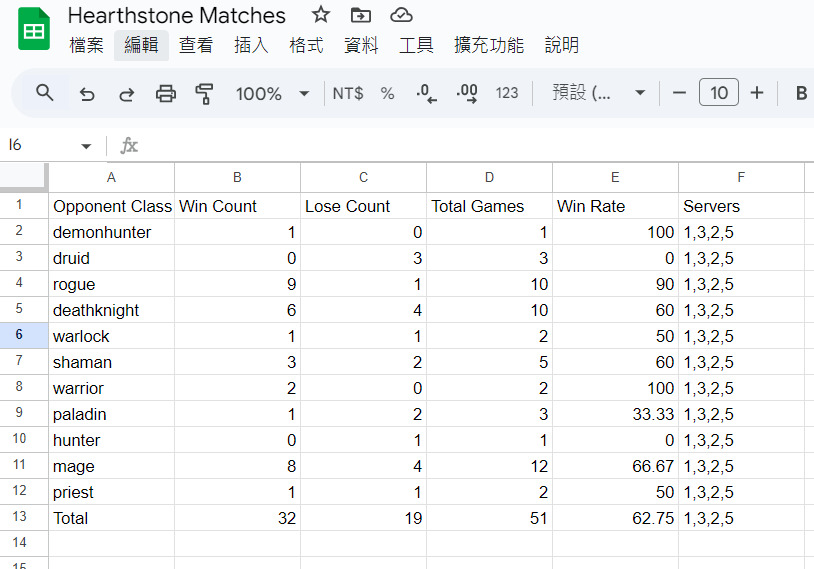
Task: Increase font size with plus button
Action: (x=757, y=93)
